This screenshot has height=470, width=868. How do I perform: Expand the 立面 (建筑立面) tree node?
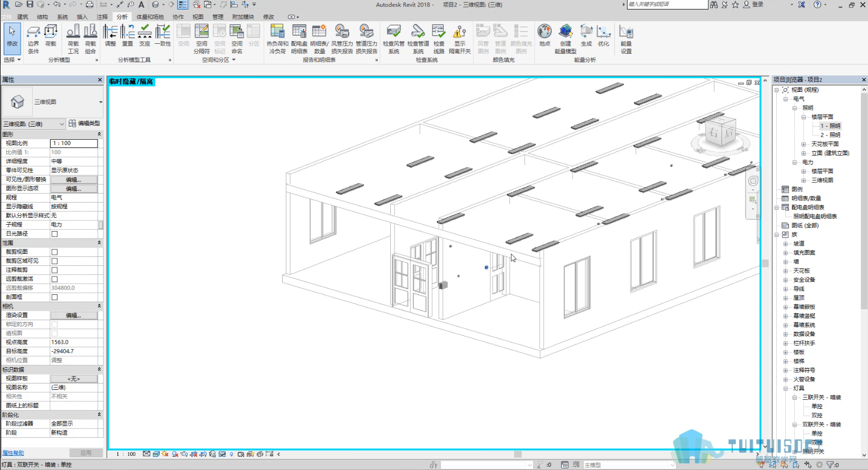[804, 153]
